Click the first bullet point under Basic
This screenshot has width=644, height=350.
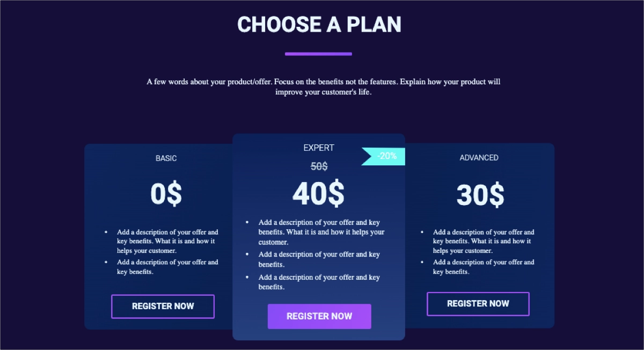167,241
